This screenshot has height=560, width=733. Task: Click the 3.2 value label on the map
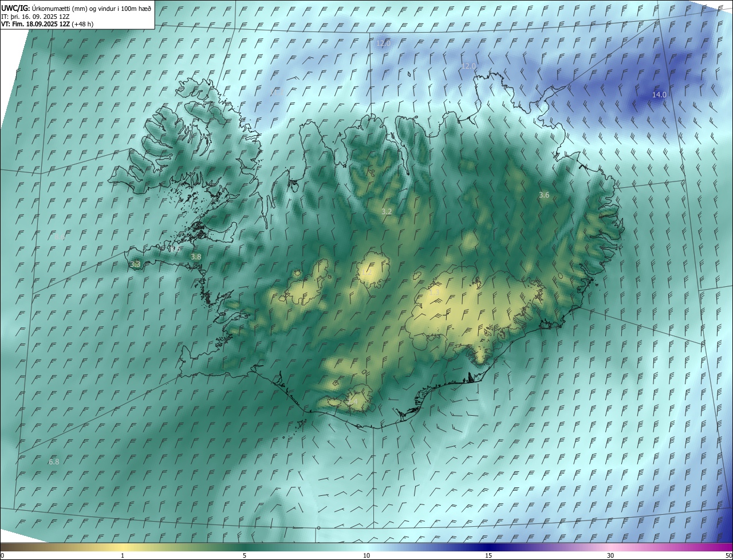pyautogui.click(x=387, y=212)
